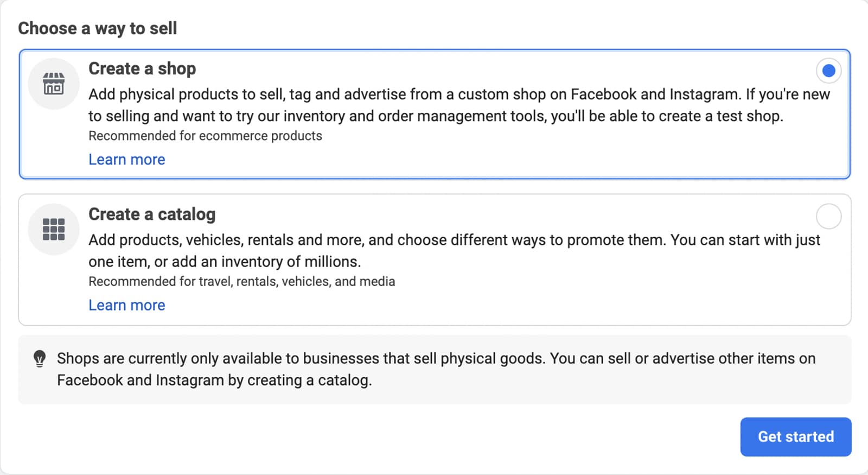Image resolution: width=868 pixels, height=475 pixels.
Task: Click the 'inventory of millions' line
Action: point(225,262)
